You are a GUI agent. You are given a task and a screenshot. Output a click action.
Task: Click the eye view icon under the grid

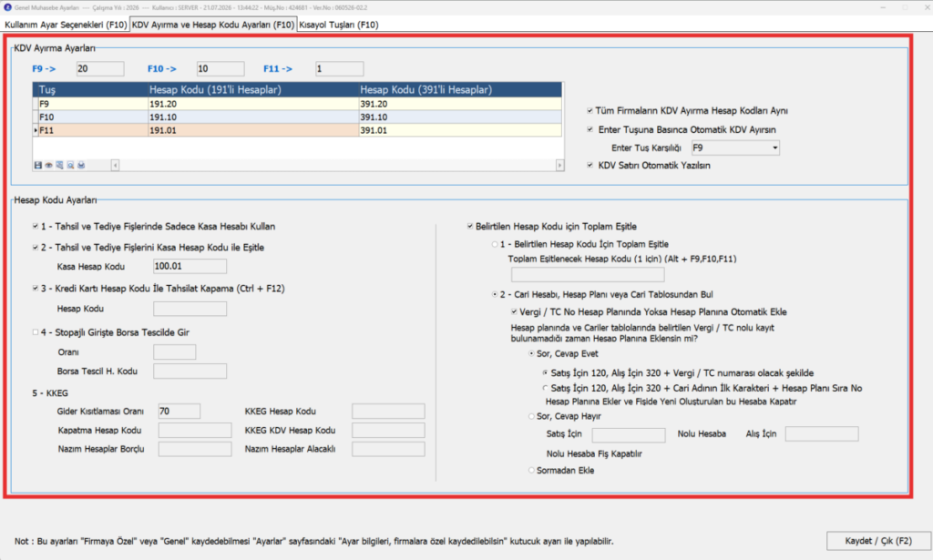click(49, 165)
